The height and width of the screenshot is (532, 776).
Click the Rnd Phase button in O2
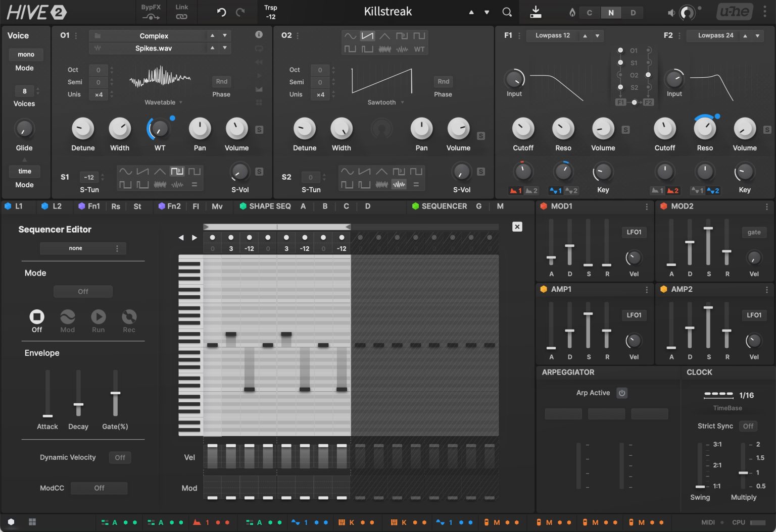click(443, 82)
